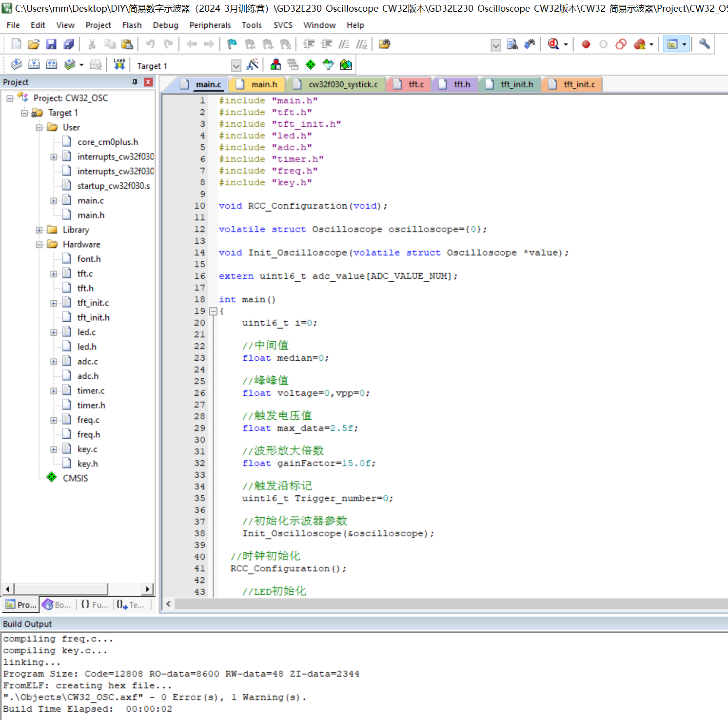728x720 pixels.
Task: Start debug session with magnifier icon
Action: point(553,44)
